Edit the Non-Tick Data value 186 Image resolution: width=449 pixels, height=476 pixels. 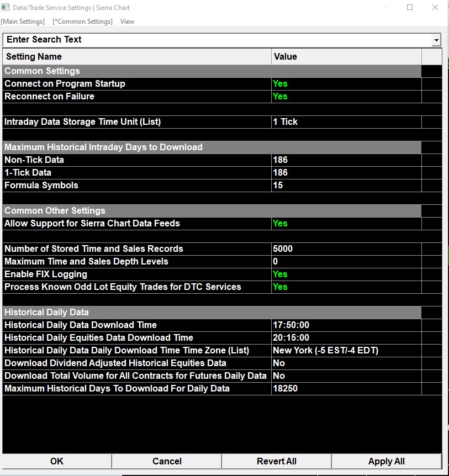[346, 160]
